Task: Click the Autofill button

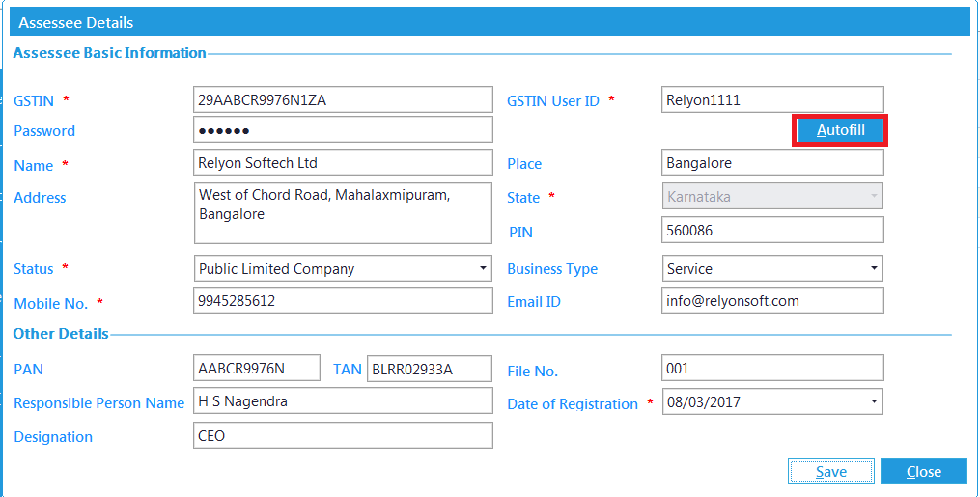Action: pyautogui.click(x=840, y=130)
